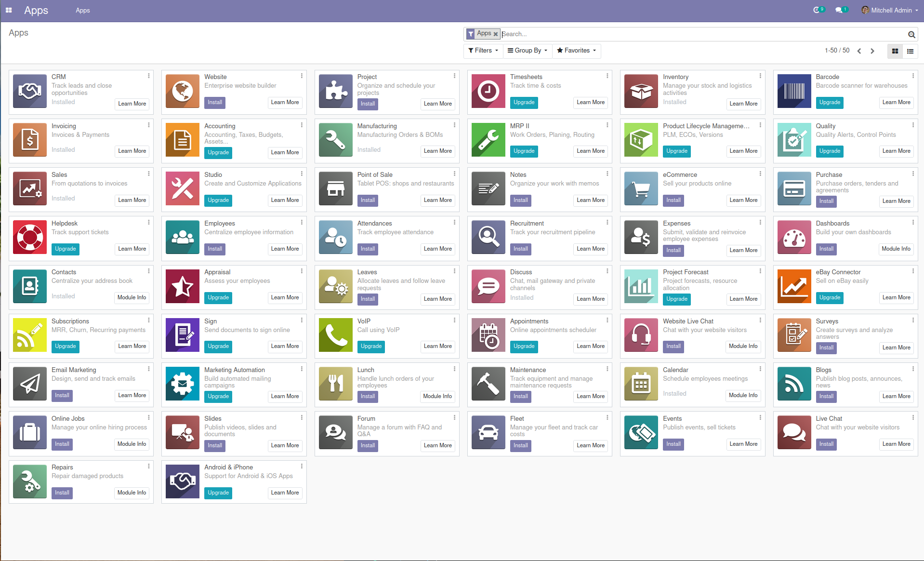
Task: Click the Activities clock icon with badge
Action: [x=818, y=10]
